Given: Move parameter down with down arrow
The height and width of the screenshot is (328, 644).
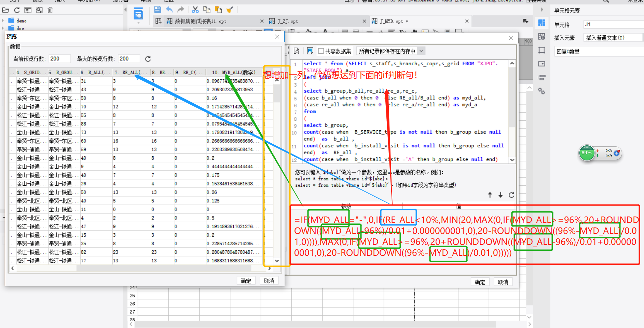Looking at the screenshot, I should tap(501, 195).
